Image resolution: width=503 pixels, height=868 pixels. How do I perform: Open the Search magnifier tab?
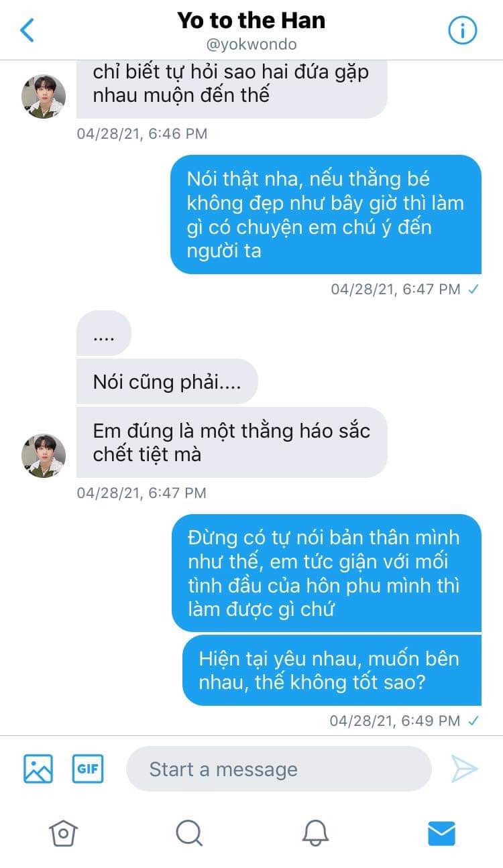click(x=189, y=833)
